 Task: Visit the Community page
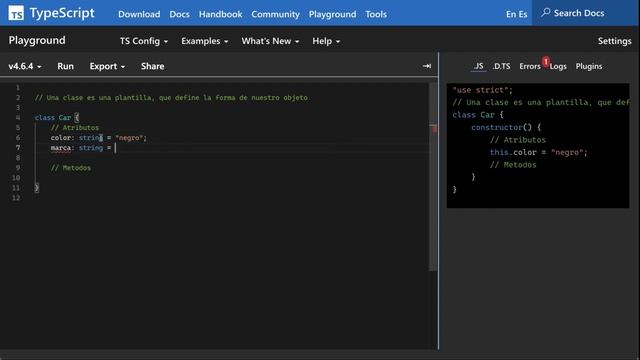click(x=276, y=14)
